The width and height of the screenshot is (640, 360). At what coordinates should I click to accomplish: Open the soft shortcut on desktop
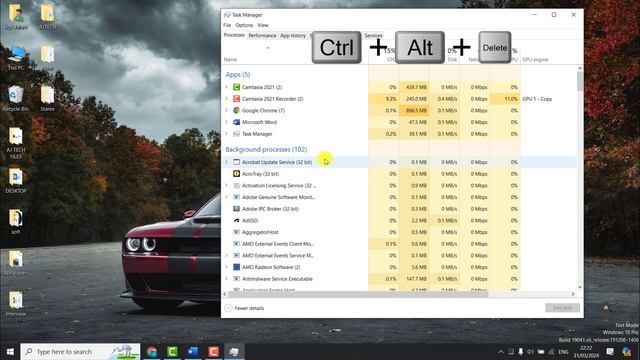click(16, 222)
